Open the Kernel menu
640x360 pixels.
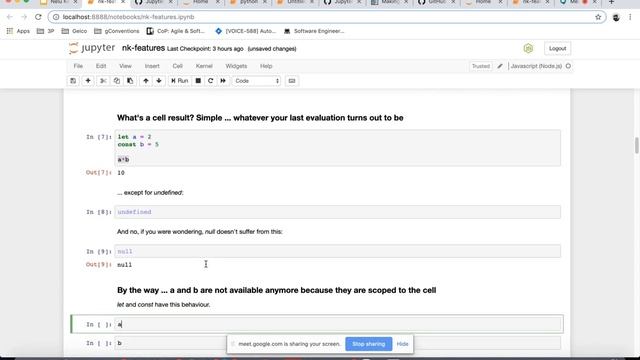[204, 66]
